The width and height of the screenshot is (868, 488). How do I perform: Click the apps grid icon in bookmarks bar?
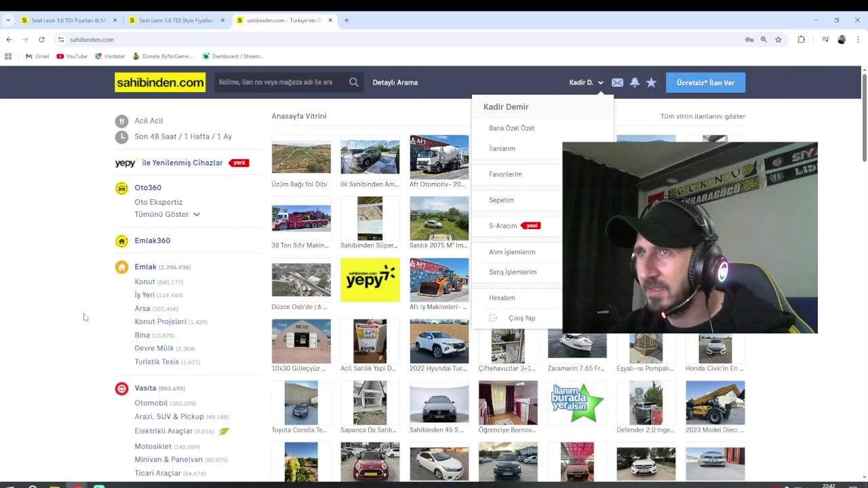pyautogui.click(x=8, y=56)
